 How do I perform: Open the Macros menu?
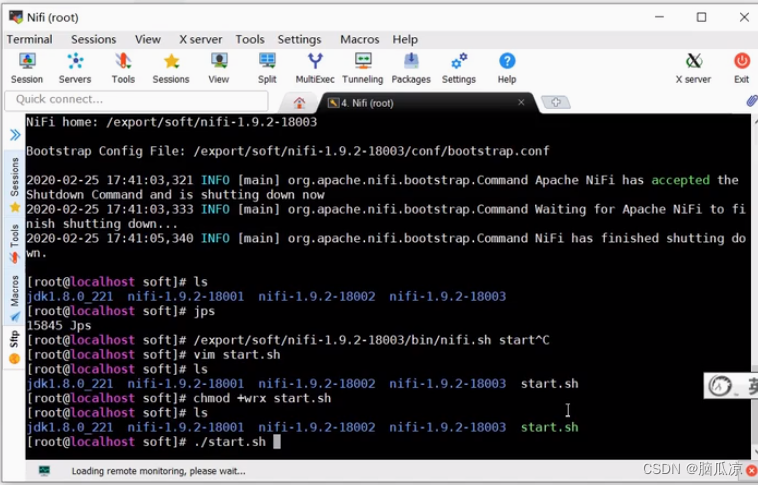(x=360, y=39)
